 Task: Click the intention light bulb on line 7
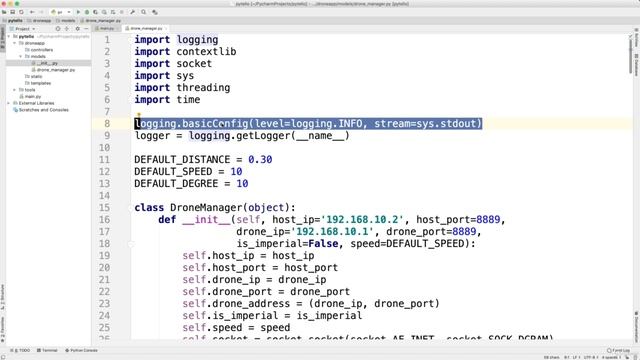coord(139,116)
